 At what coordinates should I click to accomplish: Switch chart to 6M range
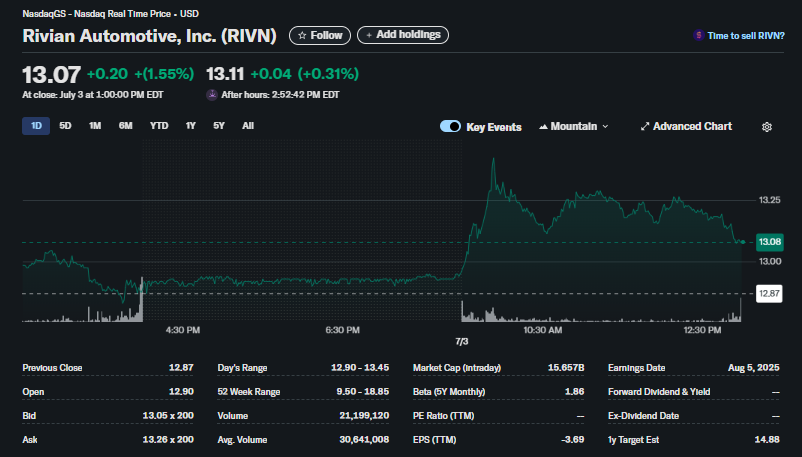(x=125, y=126)
